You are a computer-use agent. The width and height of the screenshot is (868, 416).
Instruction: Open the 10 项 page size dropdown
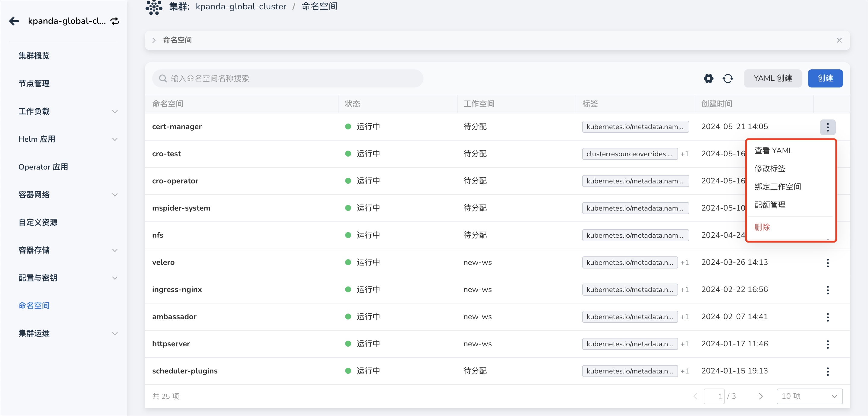[809, 396]
